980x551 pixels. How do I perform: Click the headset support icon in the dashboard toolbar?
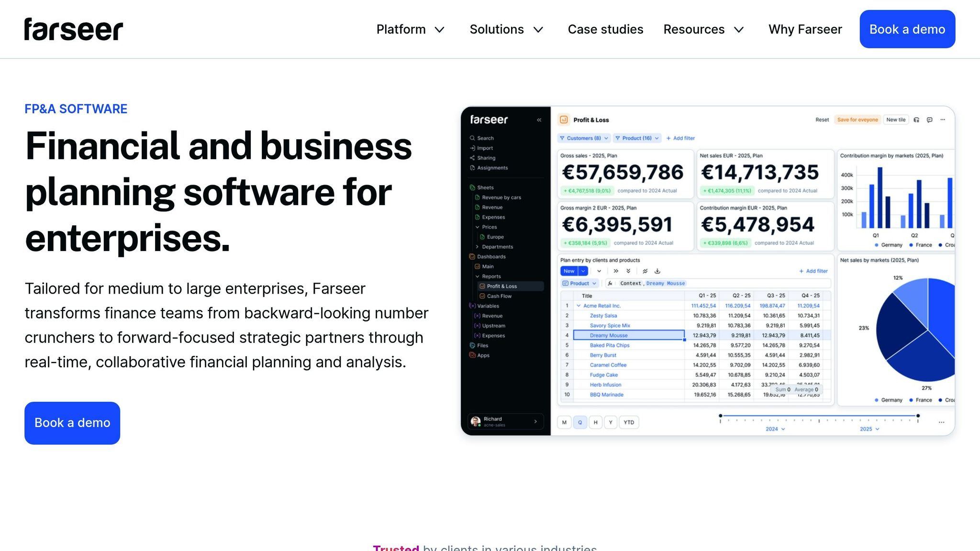(916, 120)
